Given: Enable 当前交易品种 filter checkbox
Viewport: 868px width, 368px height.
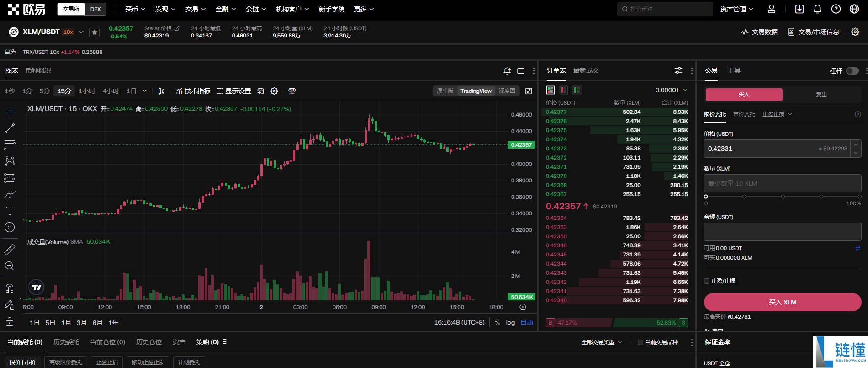Looking at the screenshot, I should pos(640,342).
